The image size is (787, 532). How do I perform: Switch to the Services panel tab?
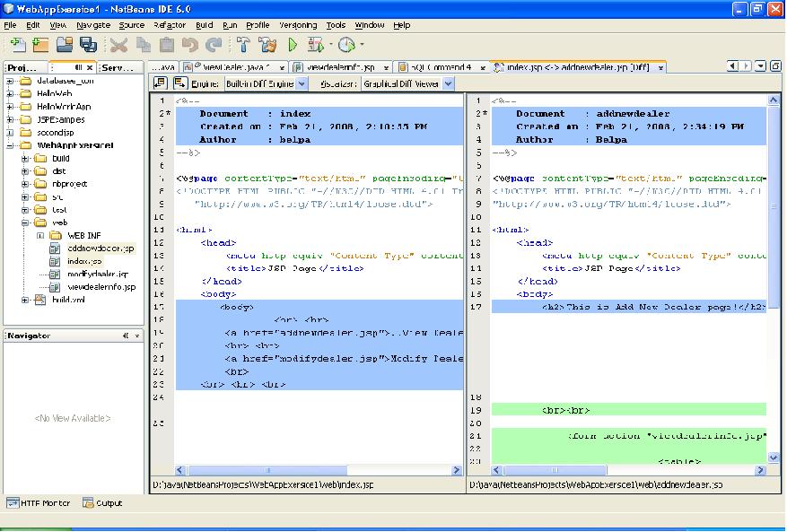(x=118, y=67)
